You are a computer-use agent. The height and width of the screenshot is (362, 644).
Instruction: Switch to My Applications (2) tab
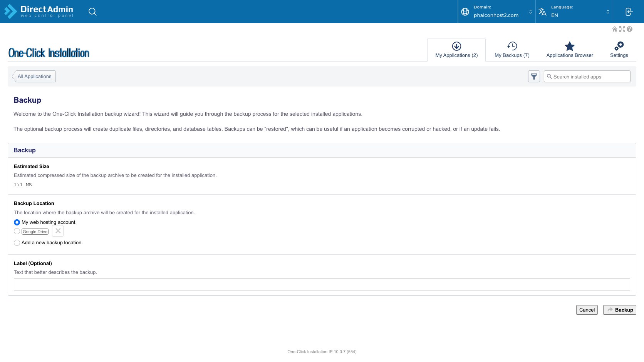[x=456, y=50]
